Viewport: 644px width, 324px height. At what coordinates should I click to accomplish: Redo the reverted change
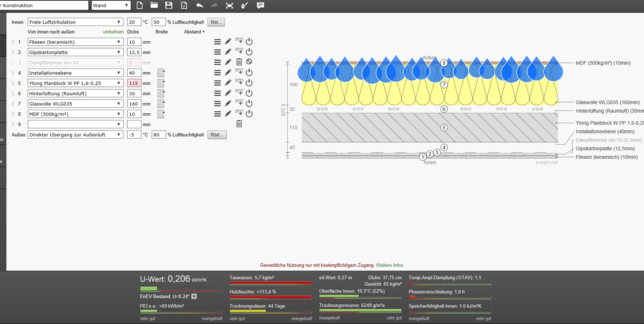[x=214, y=5]
